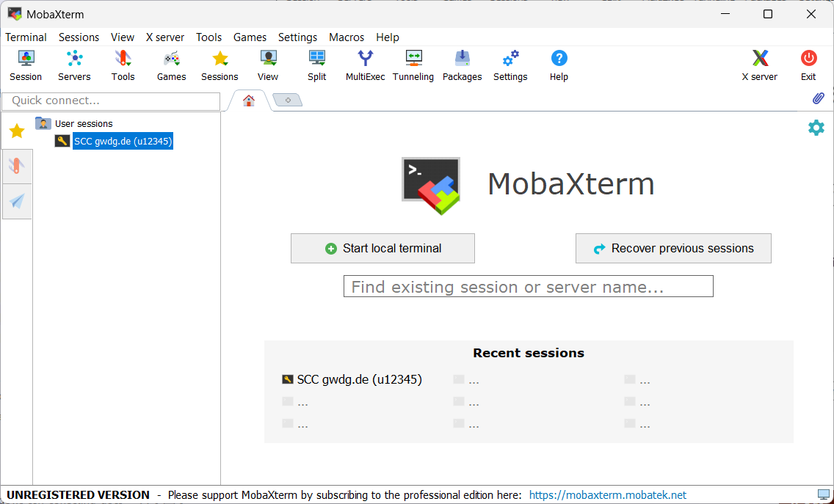Open the teal gear settings icon

(816, 127)
